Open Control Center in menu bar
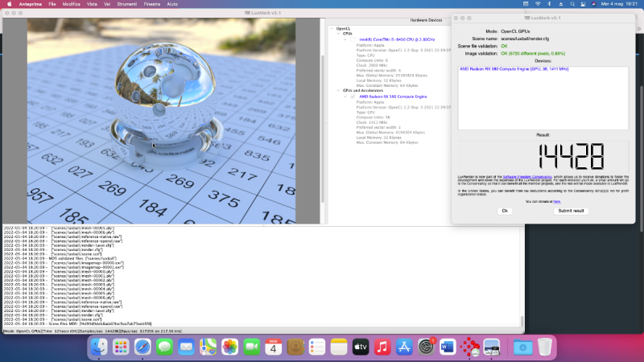Image resolution: width=644 pixels, height=362 pixels. [583, 4]
